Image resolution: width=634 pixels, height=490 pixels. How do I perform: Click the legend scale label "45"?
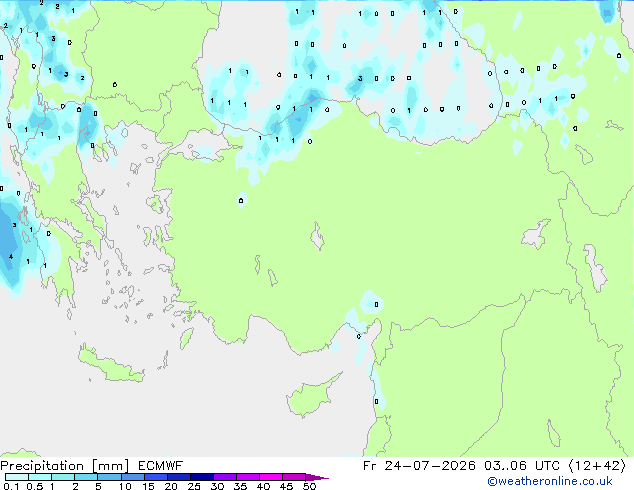click(x=286, y=486)
